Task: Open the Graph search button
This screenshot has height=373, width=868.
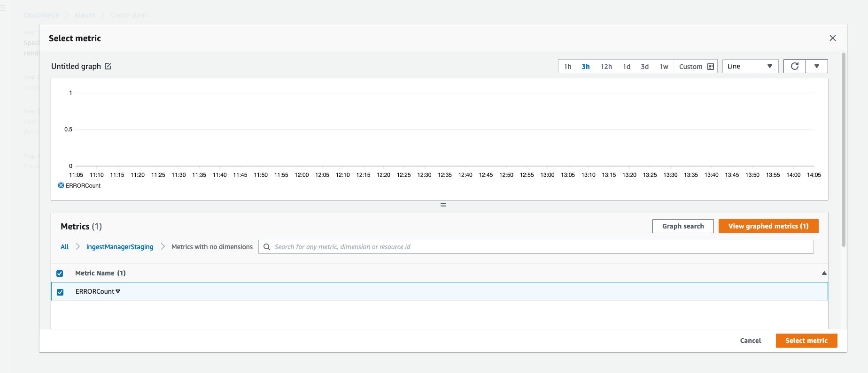Action: 683,226
